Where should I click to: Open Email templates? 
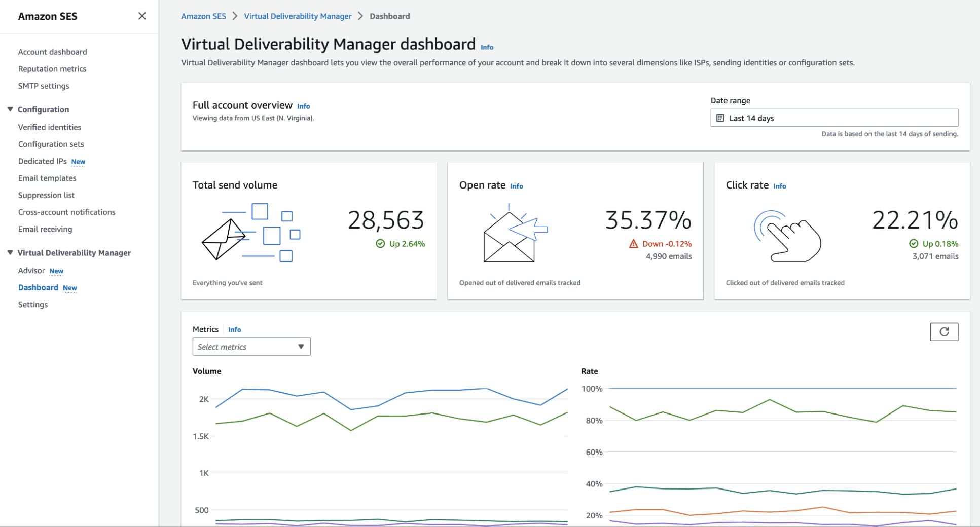47,178
